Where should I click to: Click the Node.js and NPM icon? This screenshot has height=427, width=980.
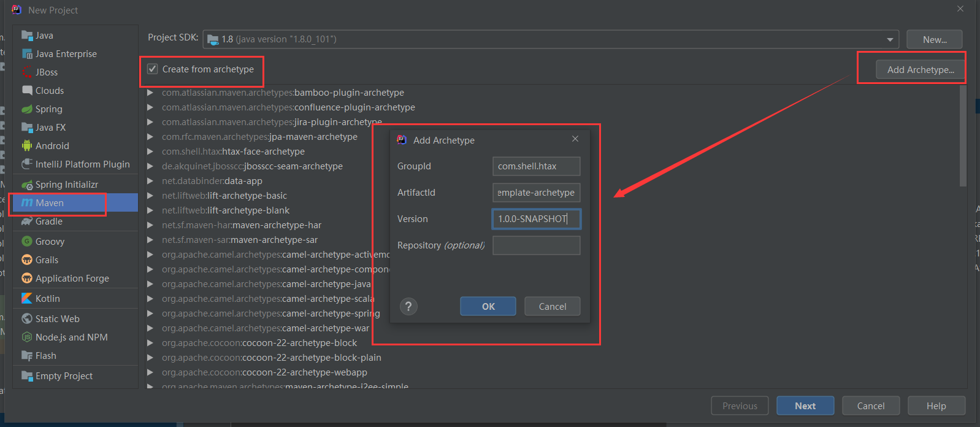click(x=27, y=337)
